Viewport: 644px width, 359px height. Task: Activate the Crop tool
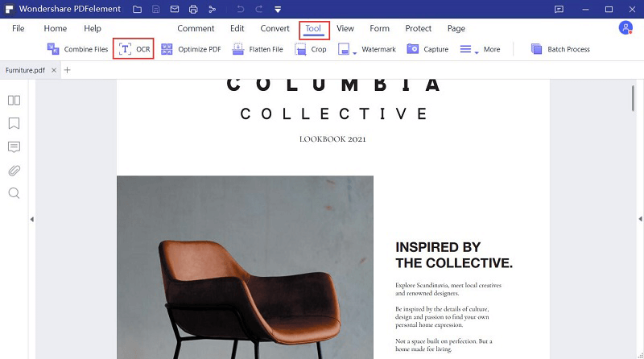coord(311,49)
